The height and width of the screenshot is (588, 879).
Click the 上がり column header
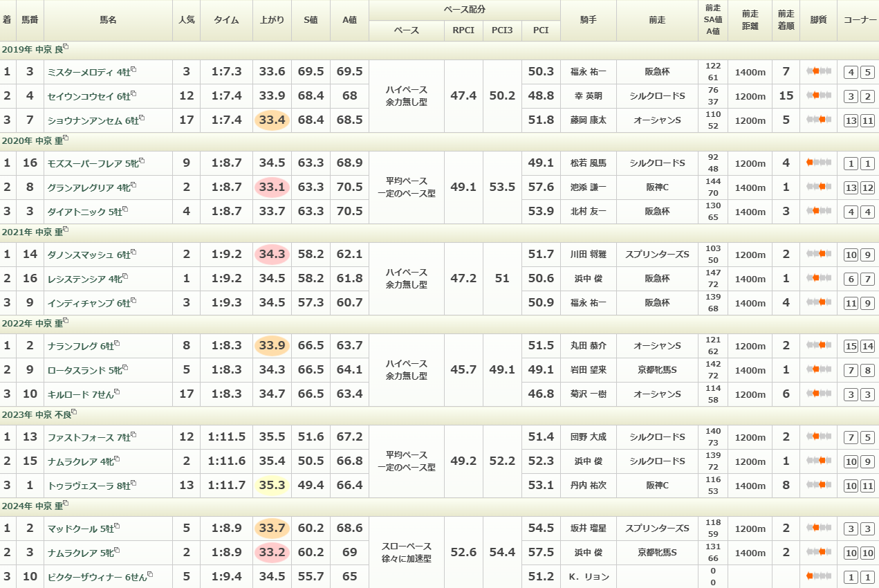coord(272,20)
